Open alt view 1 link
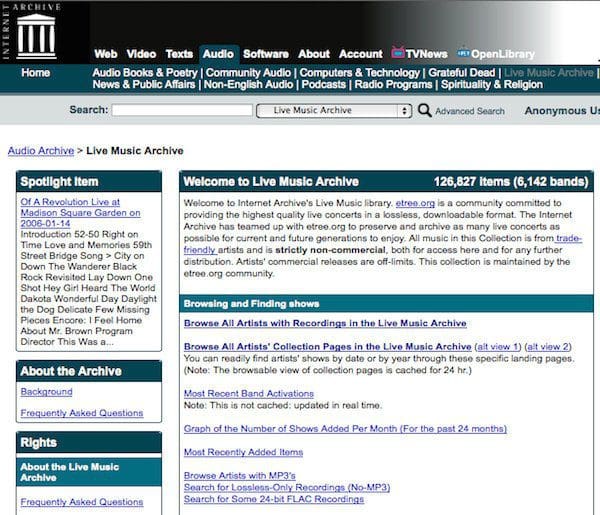 coord(497,347)
